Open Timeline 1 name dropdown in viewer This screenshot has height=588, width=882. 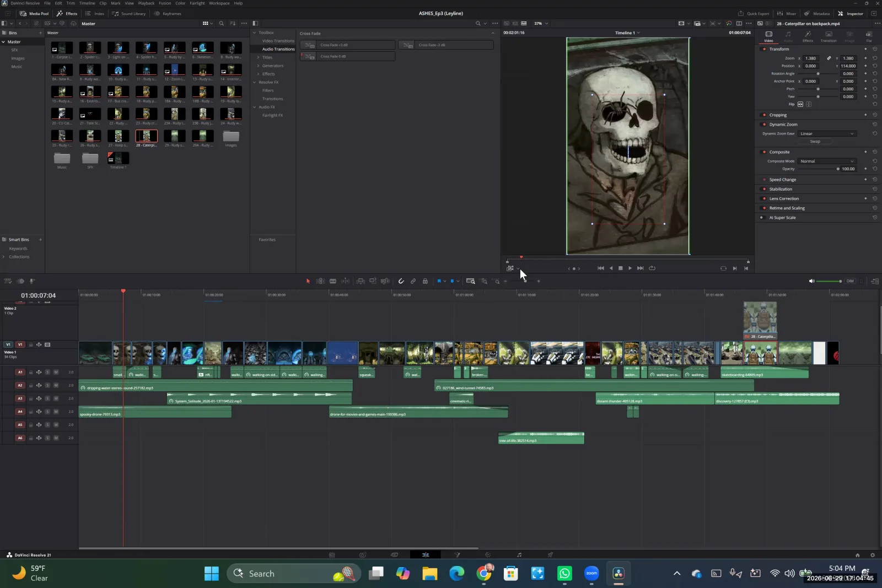(627, 33)
